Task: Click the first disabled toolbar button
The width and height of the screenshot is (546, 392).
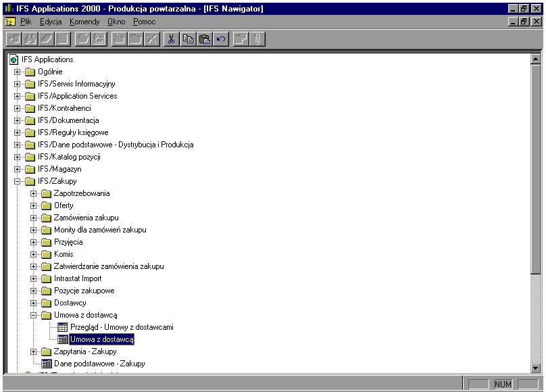Action: [x=15, y=39]
